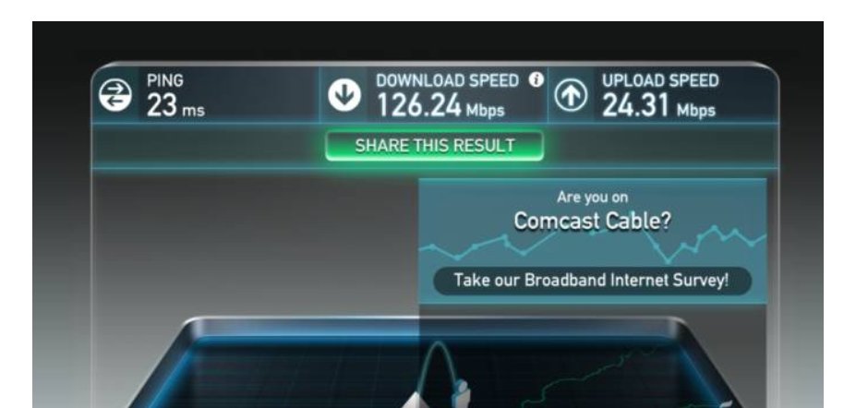868x408 pixels.
Task: Click the PING label
Action: (165, 81)
